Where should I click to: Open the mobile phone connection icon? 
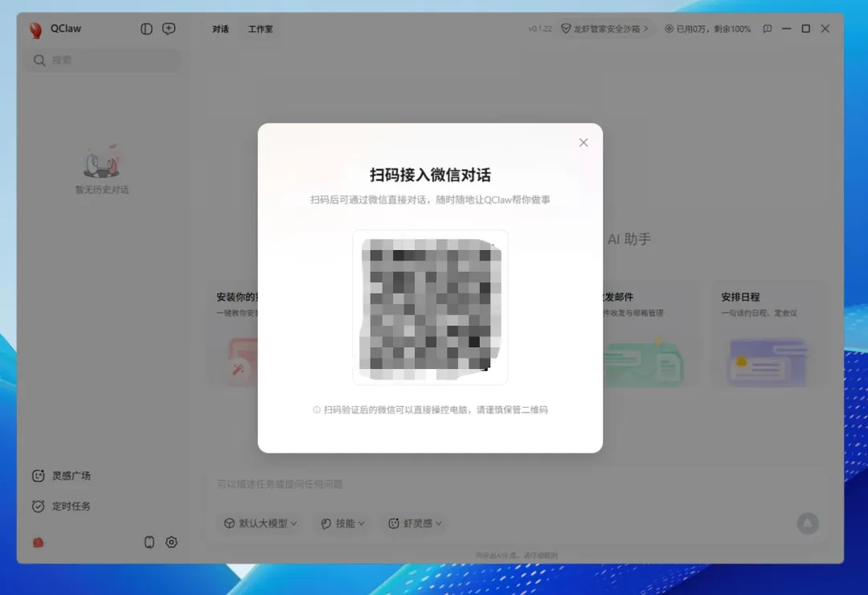(x=149, y=542)
